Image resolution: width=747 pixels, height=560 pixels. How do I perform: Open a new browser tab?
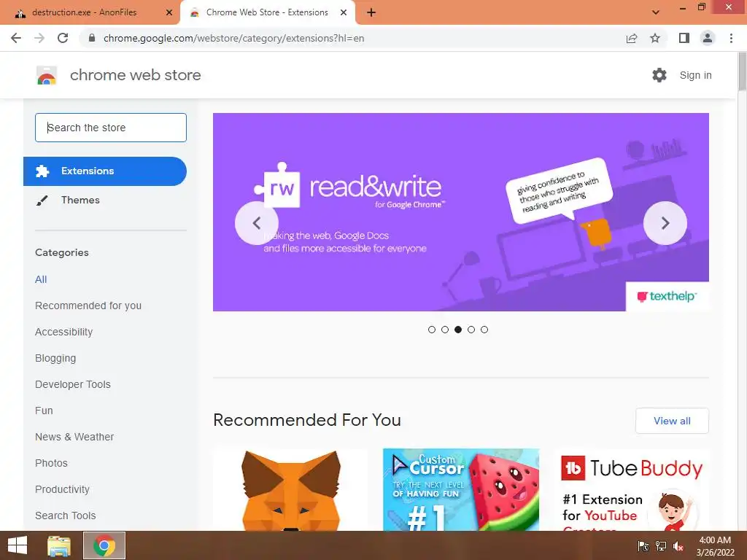(371, 12)
